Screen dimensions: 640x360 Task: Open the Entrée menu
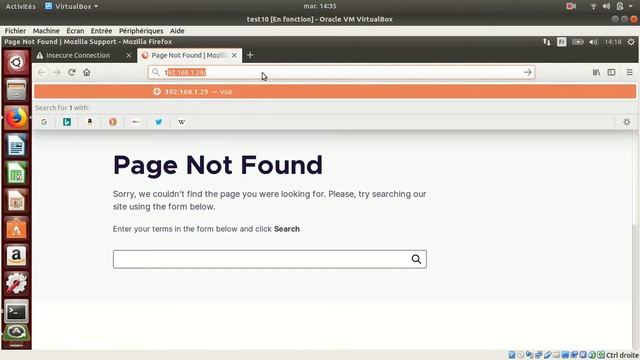coord(101,31)
